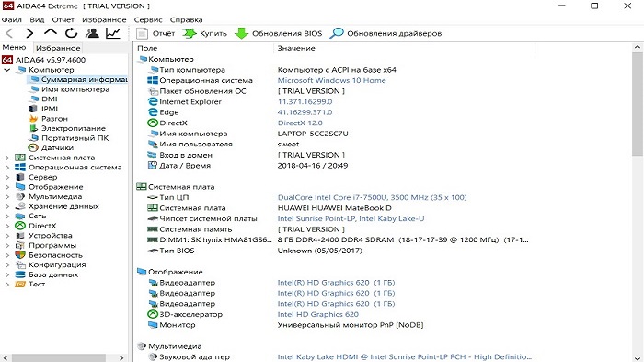Screen dimensions: 644x362
Task: Open the DirectX 12.0 link
Action: 300,123
